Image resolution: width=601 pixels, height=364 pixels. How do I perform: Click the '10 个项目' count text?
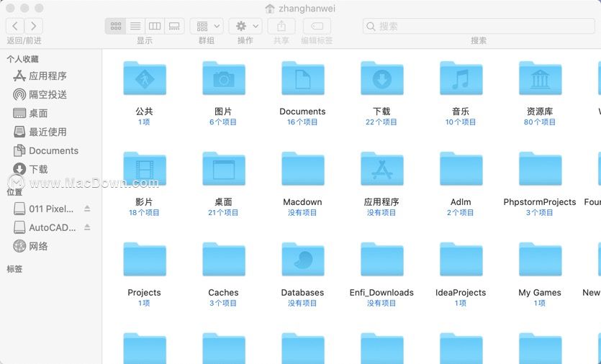pos(461,122)
